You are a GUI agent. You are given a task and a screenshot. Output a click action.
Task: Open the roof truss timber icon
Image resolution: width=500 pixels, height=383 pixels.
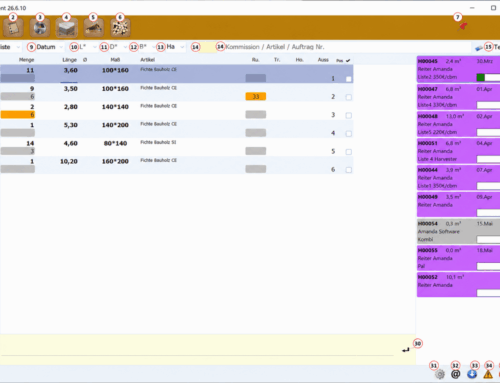coord(93,28)
